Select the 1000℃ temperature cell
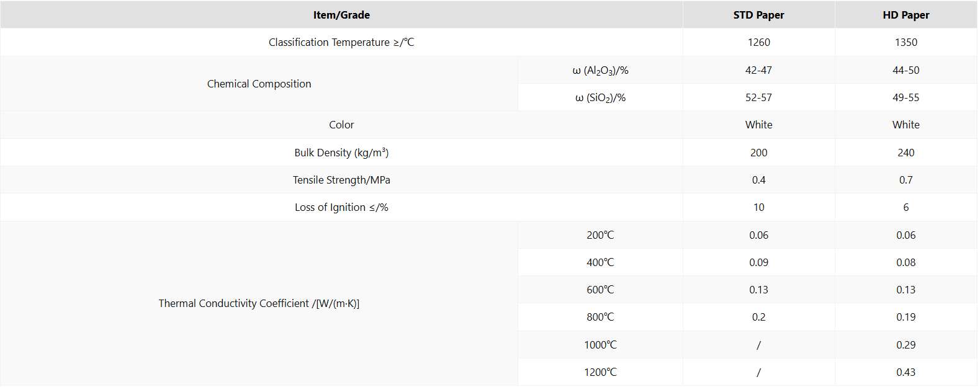 click(600, 345)
